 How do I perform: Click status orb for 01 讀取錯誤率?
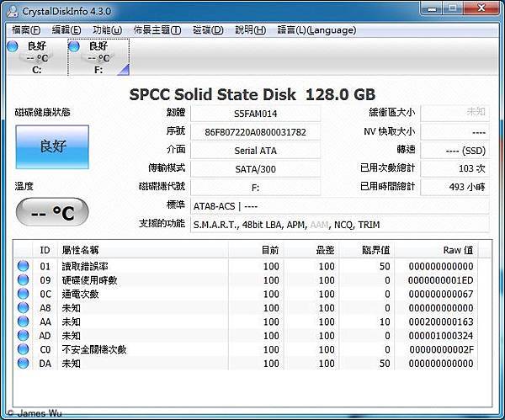23,266
